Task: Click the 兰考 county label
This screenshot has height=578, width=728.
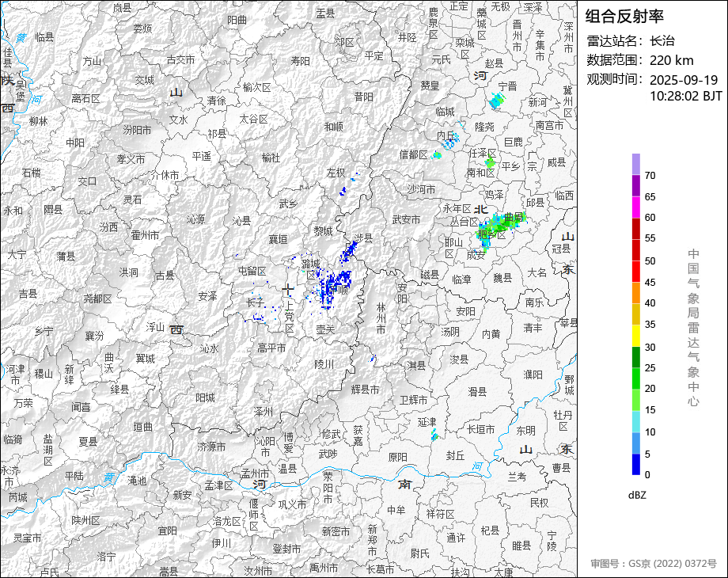Action: [517, 476]
